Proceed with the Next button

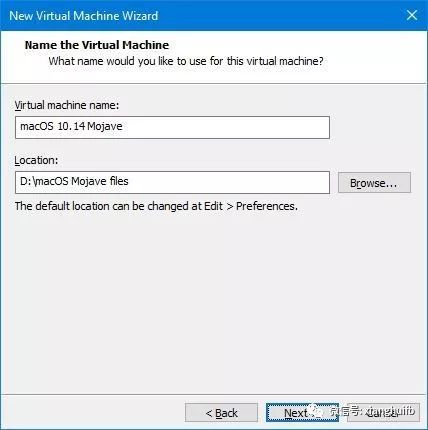(302, 413)
